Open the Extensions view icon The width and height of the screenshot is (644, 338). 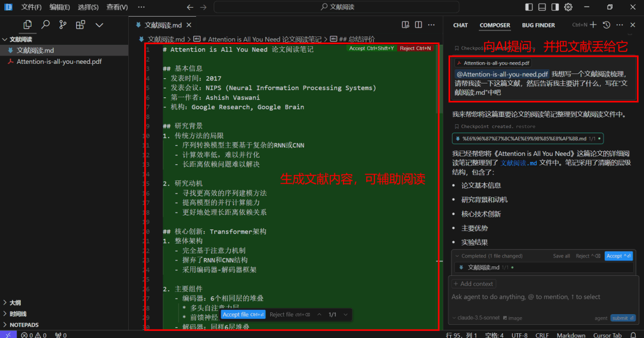pos(80,24)
